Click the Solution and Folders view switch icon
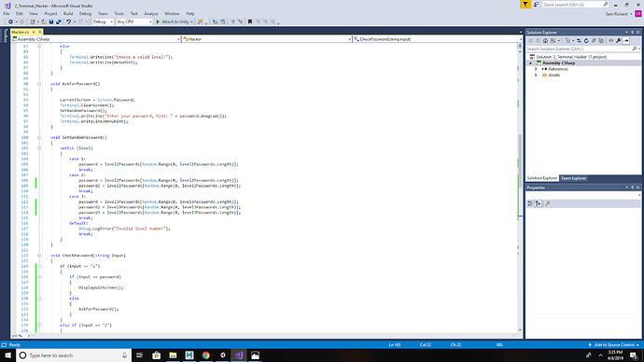Viewport: 644px width, 362px height. (553, 41)
